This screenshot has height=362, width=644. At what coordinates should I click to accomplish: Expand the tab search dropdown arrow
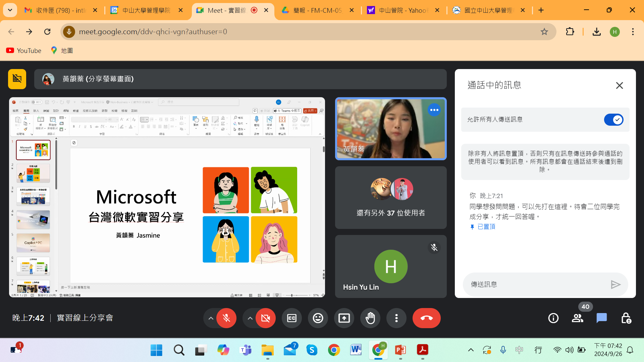[x=10, y=10]
